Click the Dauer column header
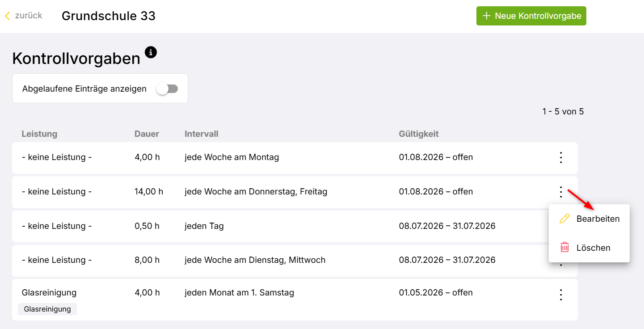Viewport: 644px width, 329px height. pyautogui.click(x=147, y=134)
